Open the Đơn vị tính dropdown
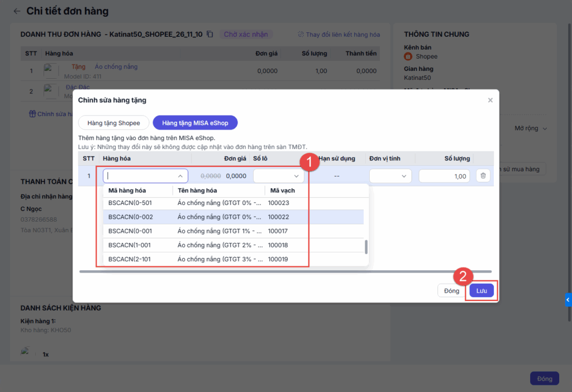Image resolution: width=572 pixels, height=392 pixels. pos(390,176)
